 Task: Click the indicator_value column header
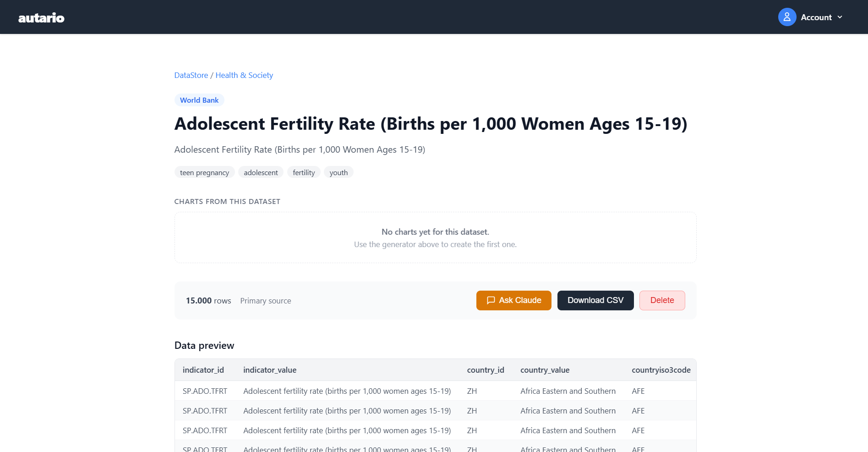coord(270,370)
